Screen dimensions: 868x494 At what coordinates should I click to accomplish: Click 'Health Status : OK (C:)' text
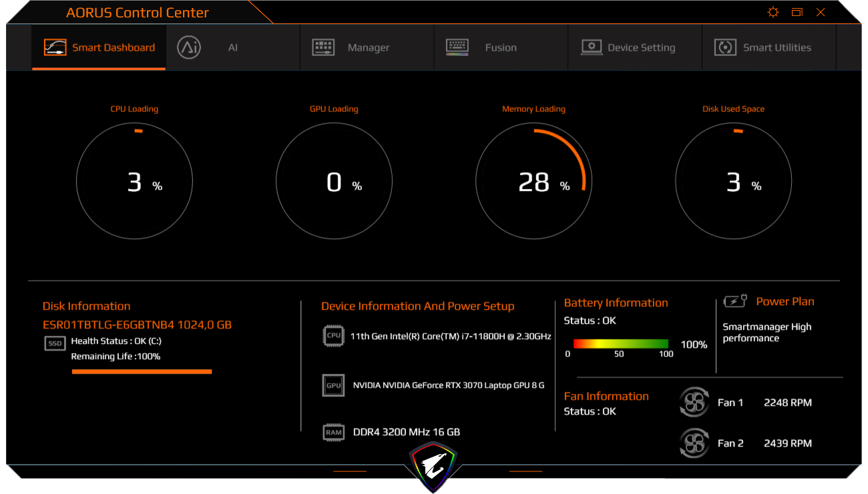click(115, 341)
